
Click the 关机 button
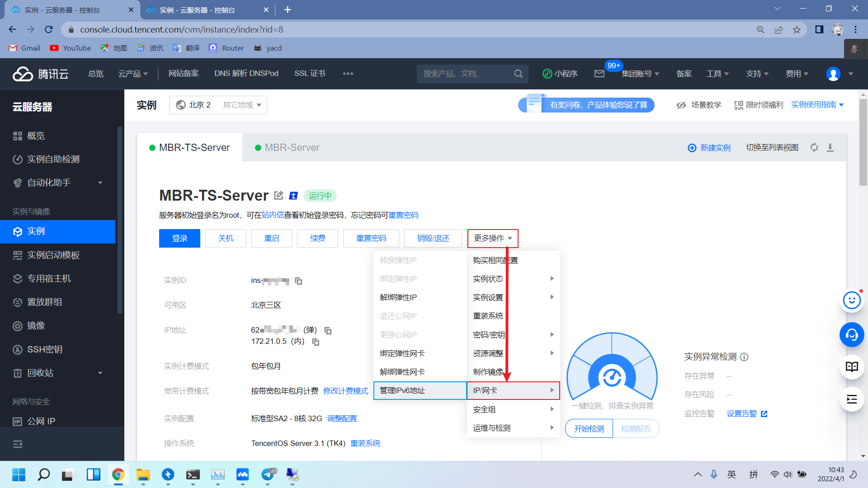coord(226,238)
